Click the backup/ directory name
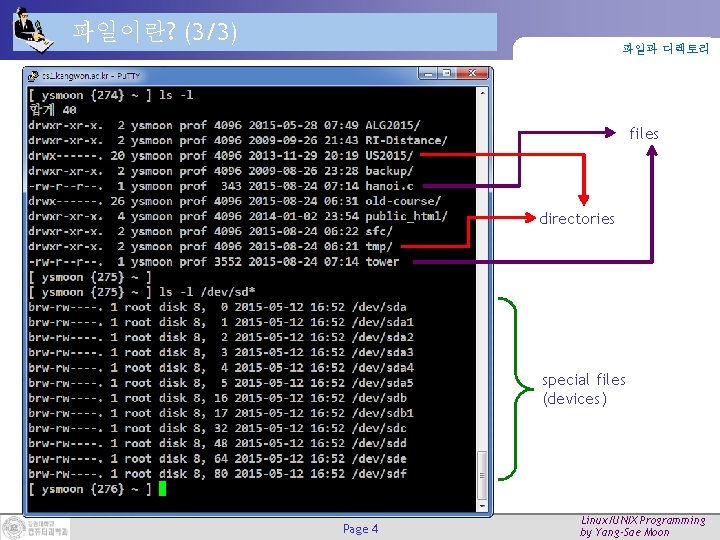This screenshot has height=540, width=720. coord(389,170)
